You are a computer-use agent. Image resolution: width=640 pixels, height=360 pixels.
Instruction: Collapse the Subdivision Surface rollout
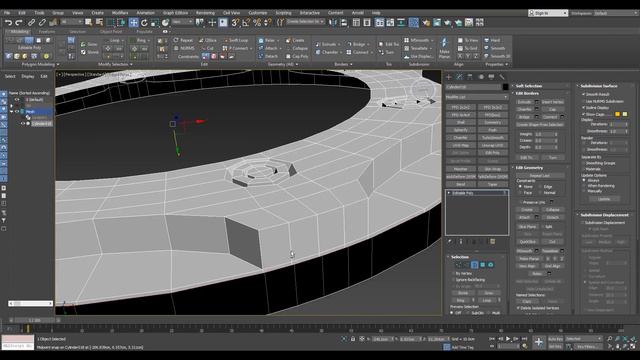[605, 86]
